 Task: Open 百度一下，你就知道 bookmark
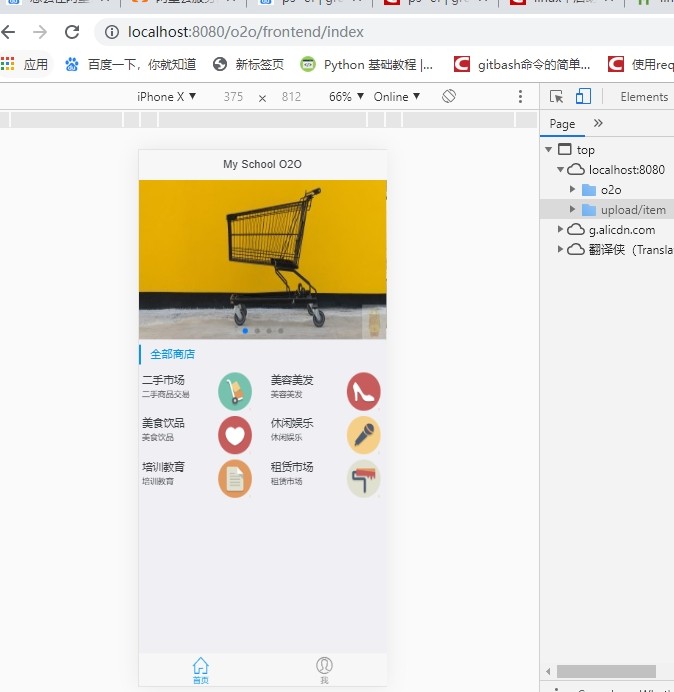[x=130, y=65]
